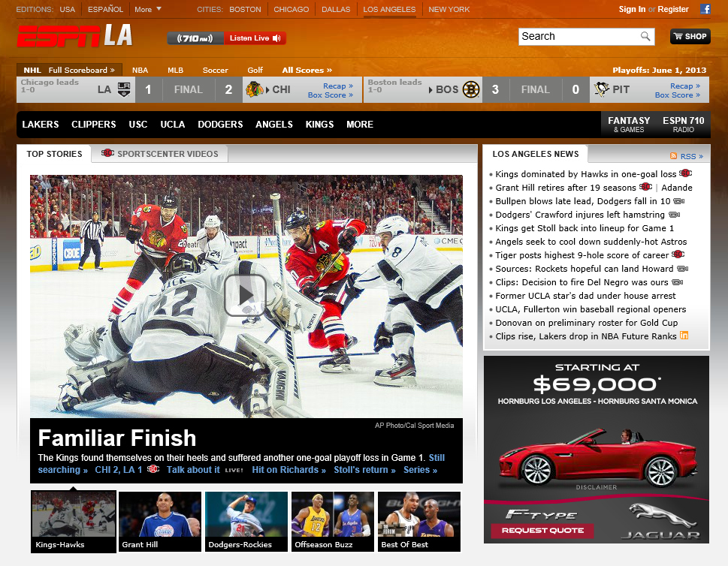Switch scoreboard to Soccer
728x566 pixels.
click(x=215, y=70)
